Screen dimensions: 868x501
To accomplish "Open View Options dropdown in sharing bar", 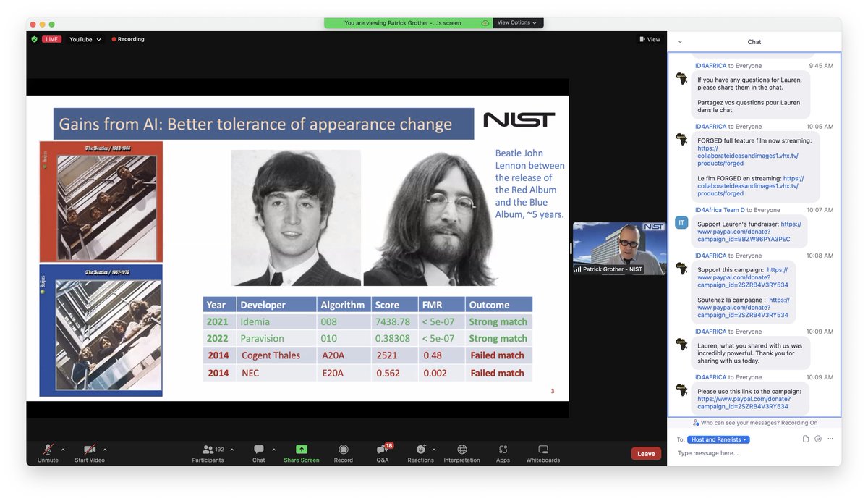I will tap(517, 22).
